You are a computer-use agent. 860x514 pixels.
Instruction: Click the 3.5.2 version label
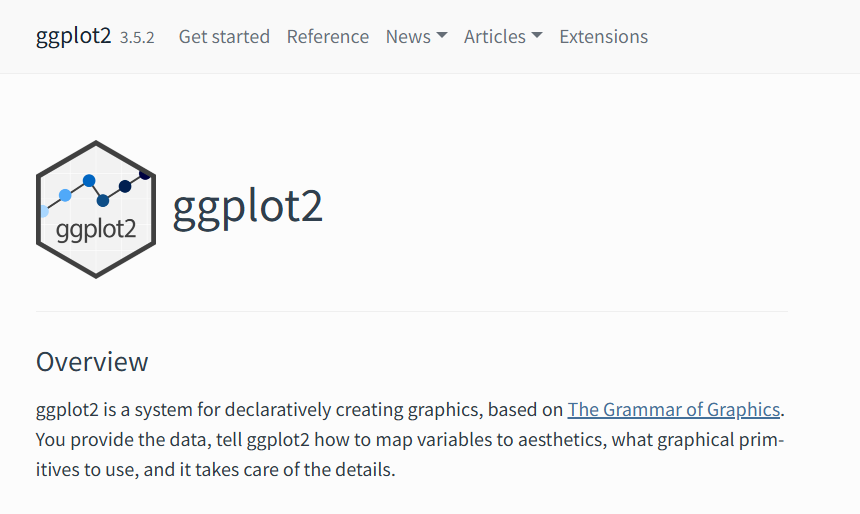click(x=137, y=38)
